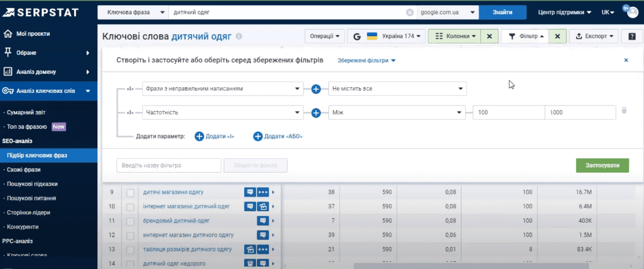Close the filter panel with the blue X
Screen dimensions: 644x269
pyautogui.click(x=626, y=60)
